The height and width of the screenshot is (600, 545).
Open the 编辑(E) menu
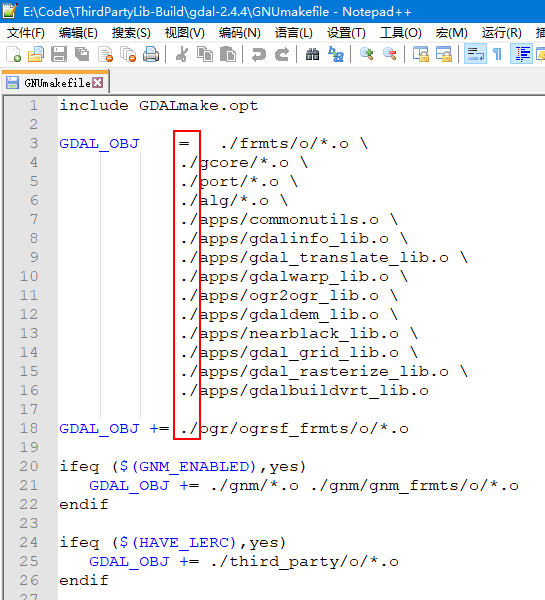pyautogui.click(x=78, y=33)
